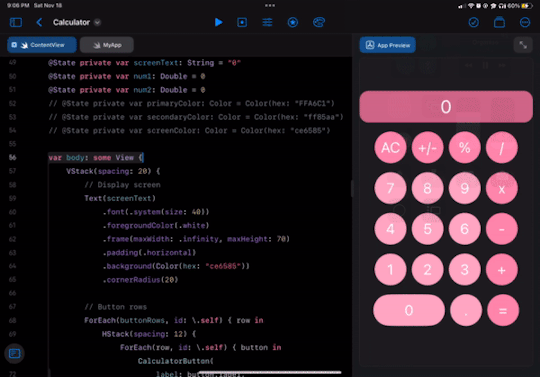Expand preview with the fullscreen arrows icon
Viewport: 540px width, 377px height.
523,45
